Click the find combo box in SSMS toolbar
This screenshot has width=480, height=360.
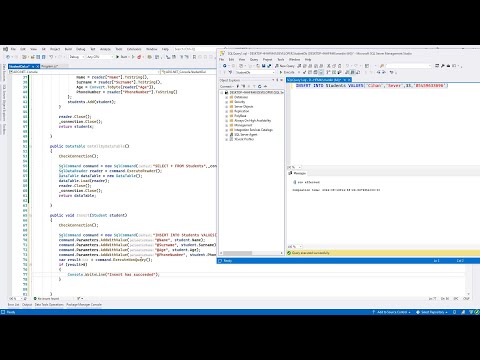[408, 66]
